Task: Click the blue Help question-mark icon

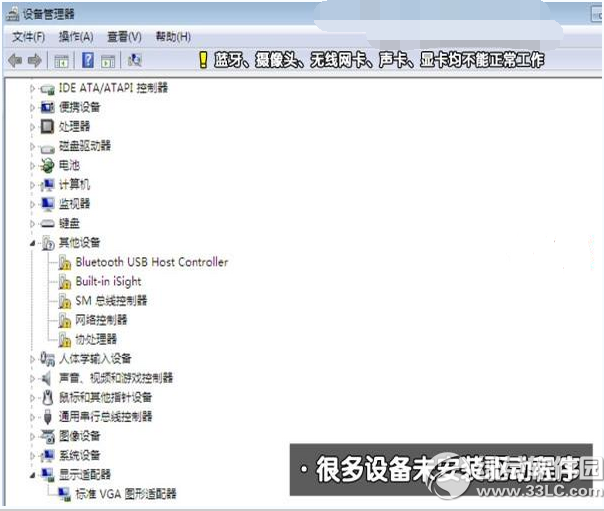Action: [x=88, y=60]
